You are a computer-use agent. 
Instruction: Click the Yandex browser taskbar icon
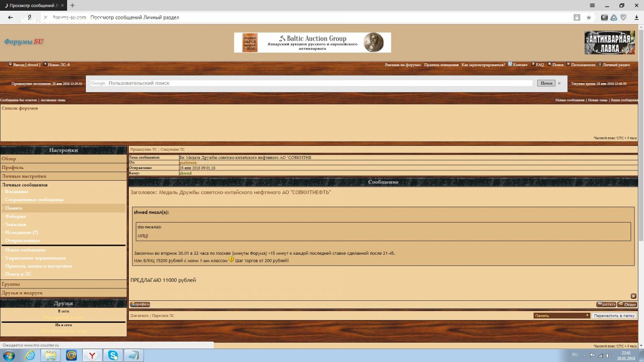pyautogui.click(x=92, y=355)
